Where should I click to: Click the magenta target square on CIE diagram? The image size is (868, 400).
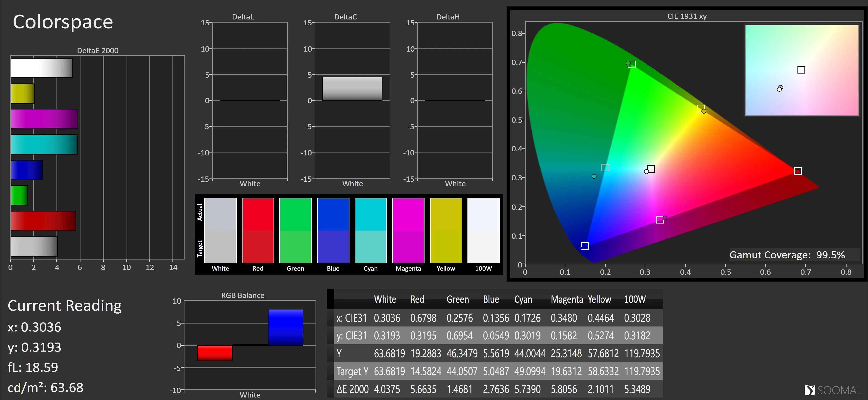(x=660, y=220)
